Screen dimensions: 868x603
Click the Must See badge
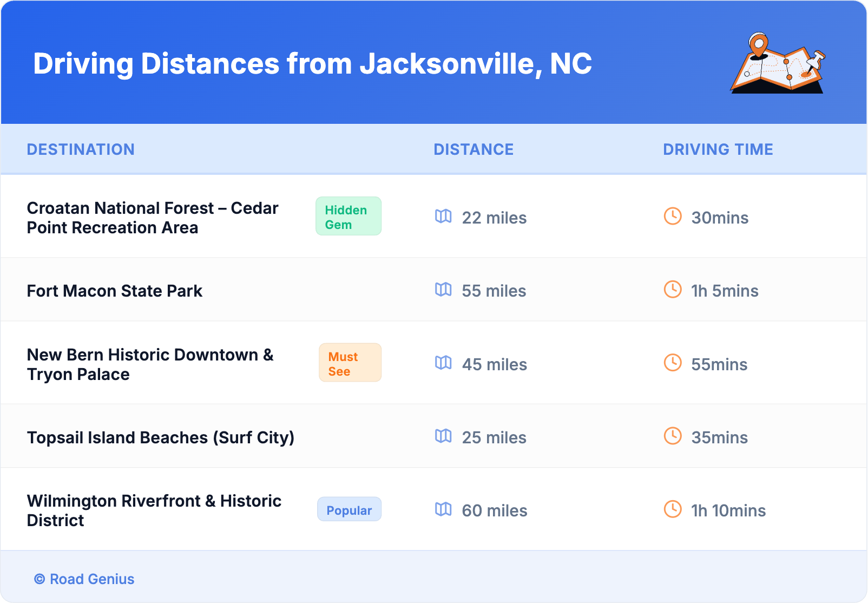[350, 363]
